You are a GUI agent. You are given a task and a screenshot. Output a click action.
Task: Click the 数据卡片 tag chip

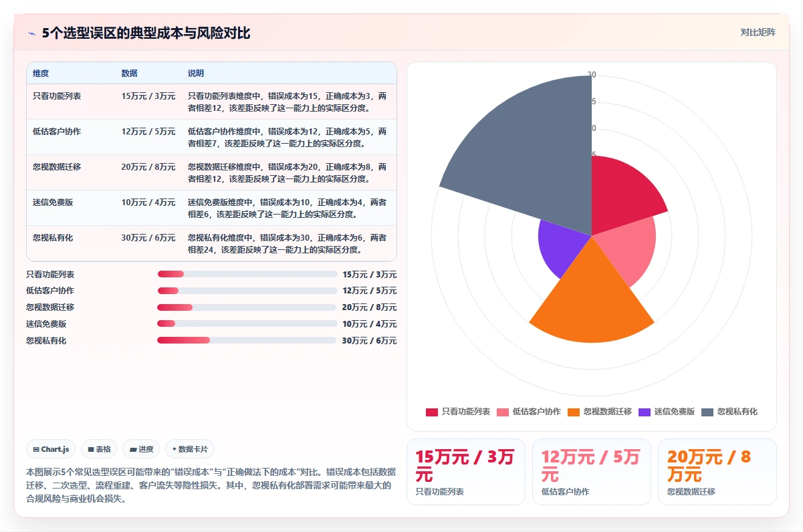[x=189, y=449]
